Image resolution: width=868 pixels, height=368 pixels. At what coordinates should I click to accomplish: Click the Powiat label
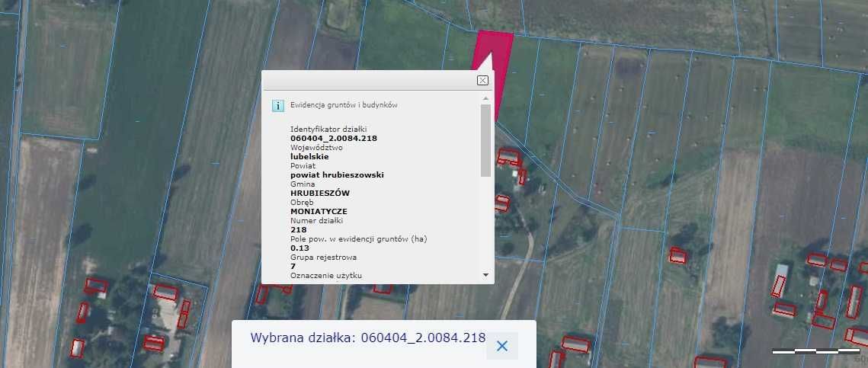pos(301,165)
